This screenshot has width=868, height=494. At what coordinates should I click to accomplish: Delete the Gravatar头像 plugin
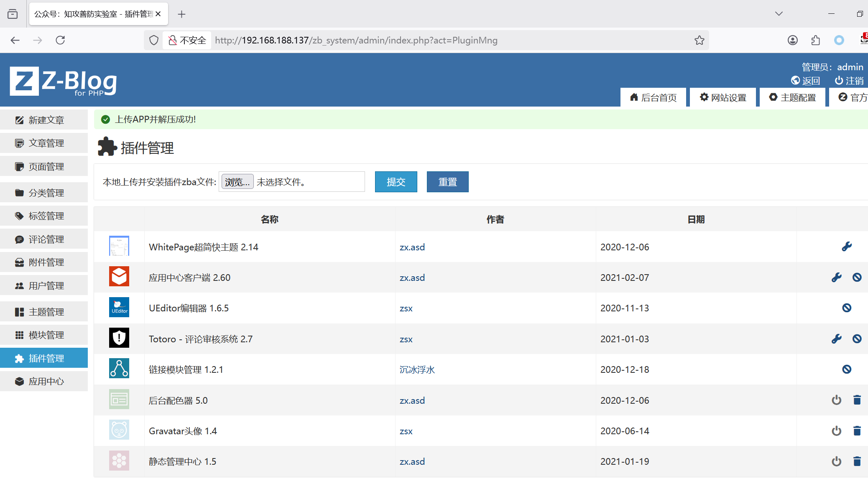(x=857, y=431)
